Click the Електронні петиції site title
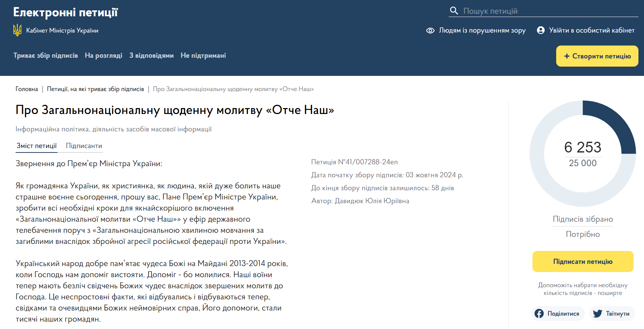This screenshot has height=329, width=644. 65,12
